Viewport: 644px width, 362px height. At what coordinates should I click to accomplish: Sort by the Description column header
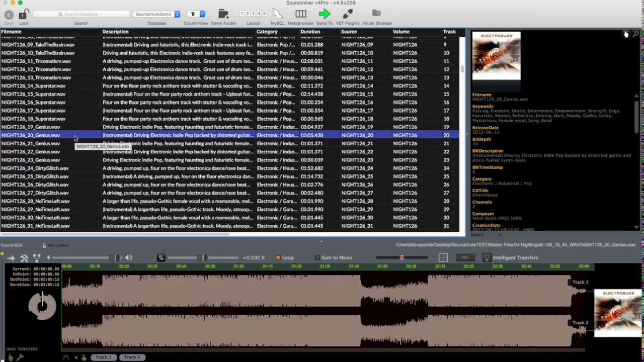coord(116,32)
